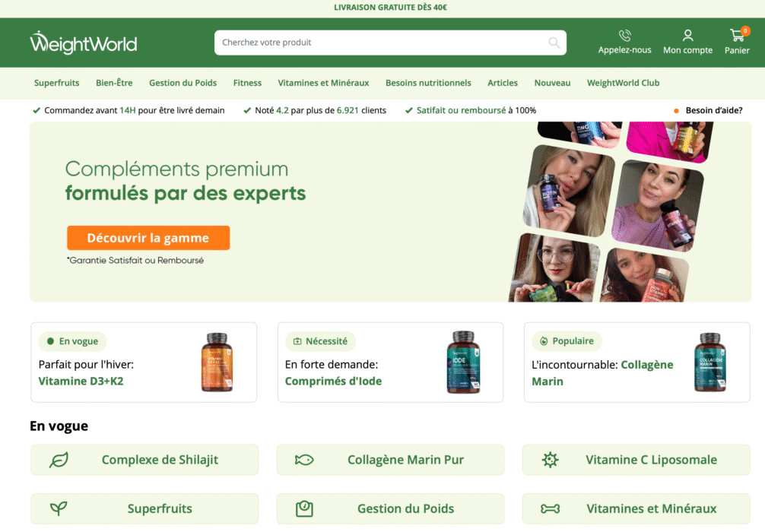Open the Vitamines et Minéraux nav menu
The width and height of the screenshot is (765, 532).
323,83
